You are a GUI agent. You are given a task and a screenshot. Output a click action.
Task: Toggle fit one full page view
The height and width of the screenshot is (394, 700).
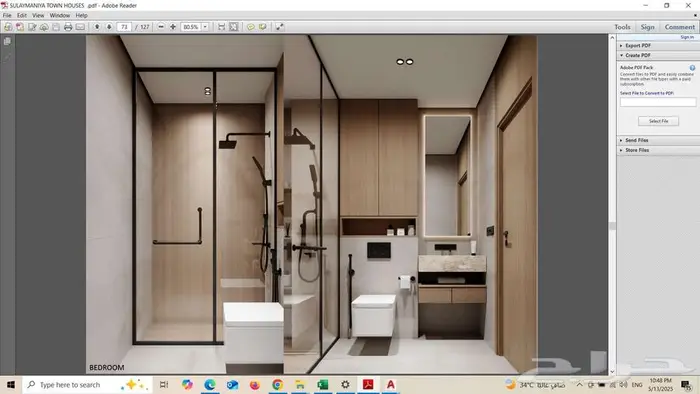(233, 27)
